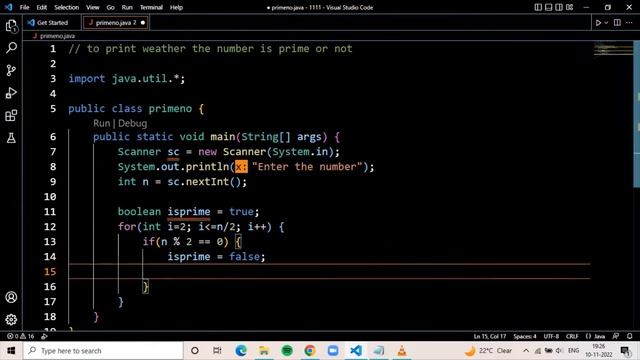640x360 pixels.
Task: Click the 22°C Clear weather widget
Action: [488, 351]
